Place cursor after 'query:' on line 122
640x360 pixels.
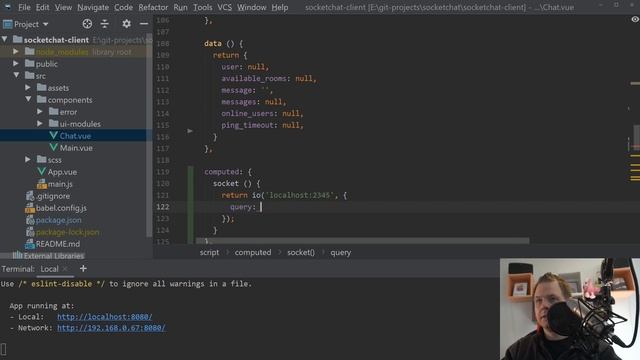(261, 207)
